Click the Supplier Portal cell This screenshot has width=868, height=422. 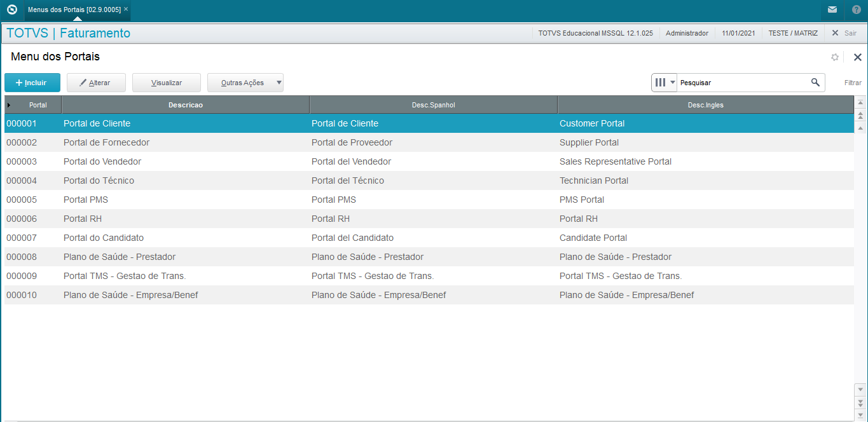pos(589,142)
